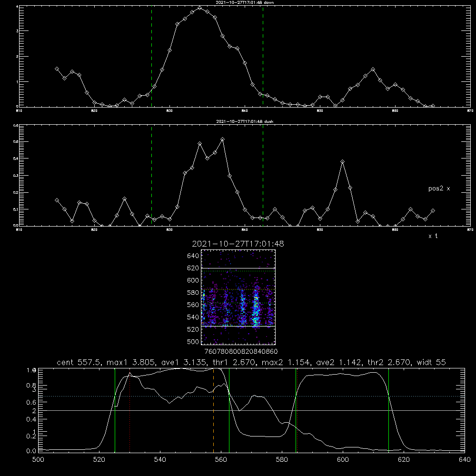Click the "640" label on bottom plot x-axis
476x476 pixels.
coord(465,460)
